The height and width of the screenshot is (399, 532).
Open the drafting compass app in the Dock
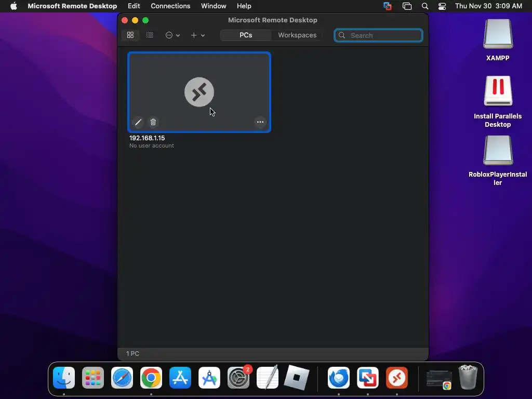coord(209,378)
